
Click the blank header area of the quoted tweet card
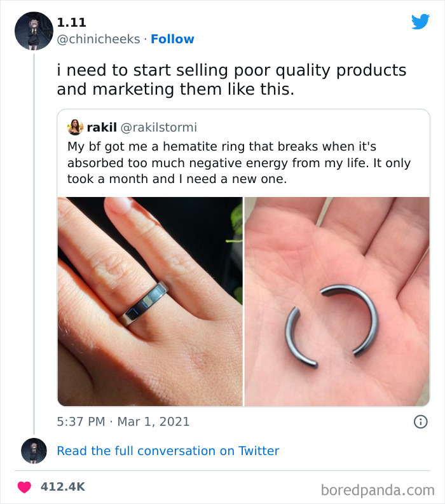coord(318,127)
